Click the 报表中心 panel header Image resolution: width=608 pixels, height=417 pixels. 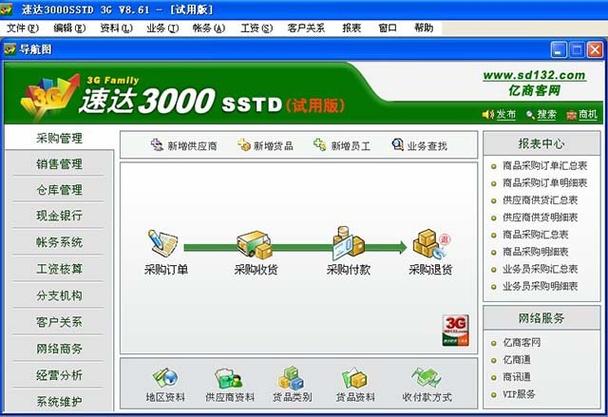pyautogui.click(x=541, y=144)
